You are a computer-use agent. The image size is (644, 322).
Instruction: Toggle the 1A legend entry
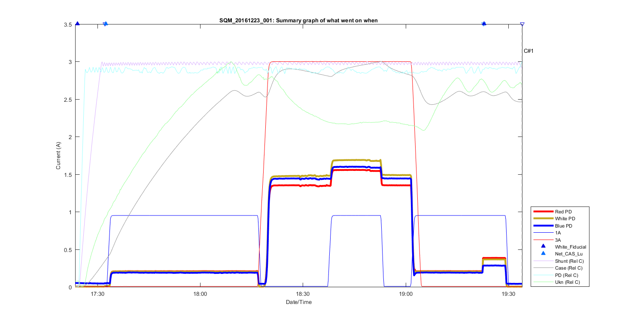point(558,232)
